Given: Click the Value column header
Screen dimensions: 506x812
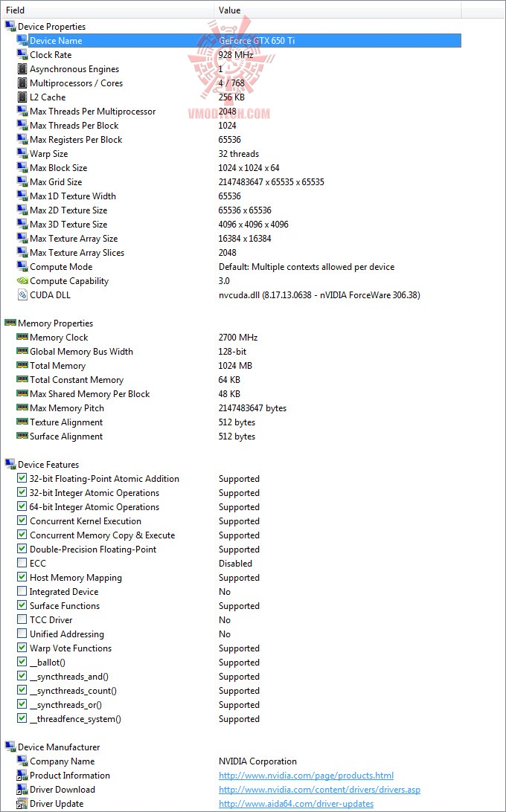Looking at the screenshot, I should click(x=338, y=10).
